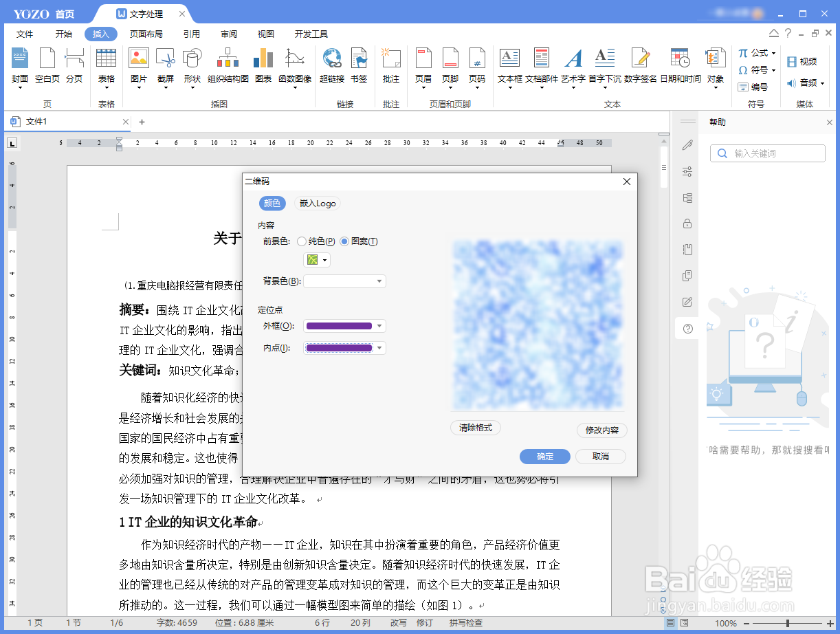This screenshot has height=634, width=840.
Task: Click Modify Content (修改内容) button
Action: pyautogui.click(x=602, y=430)
